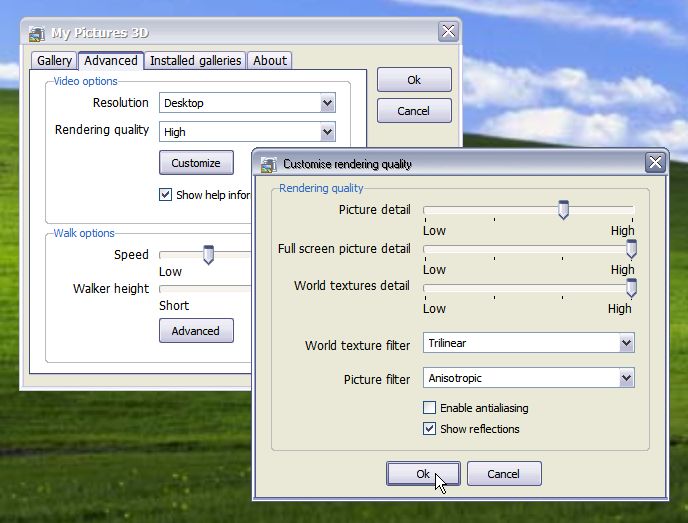Click the 'World textures detail' label
This screenshot has height=523, width=688.
(352, 286)
